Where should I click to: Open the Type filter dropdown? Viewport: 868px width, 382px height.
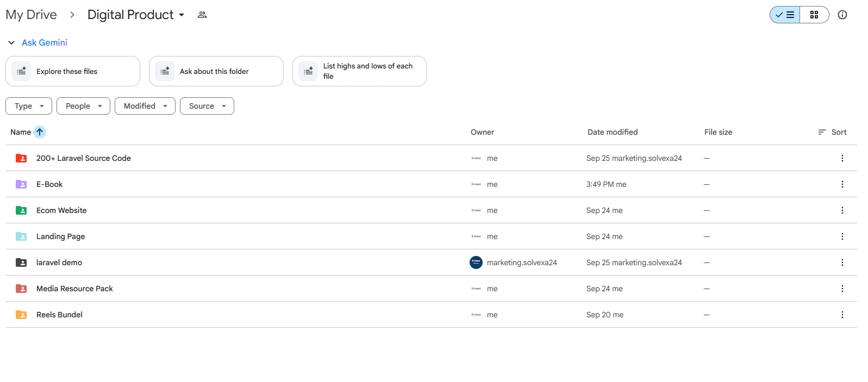point(29,106)
